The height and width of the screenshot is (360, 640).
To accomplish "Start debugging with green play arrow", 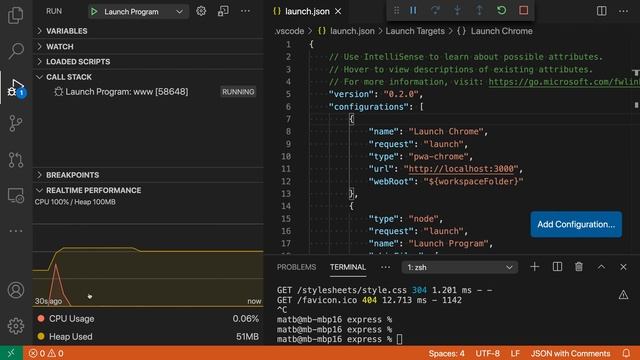I will point(94,11).
